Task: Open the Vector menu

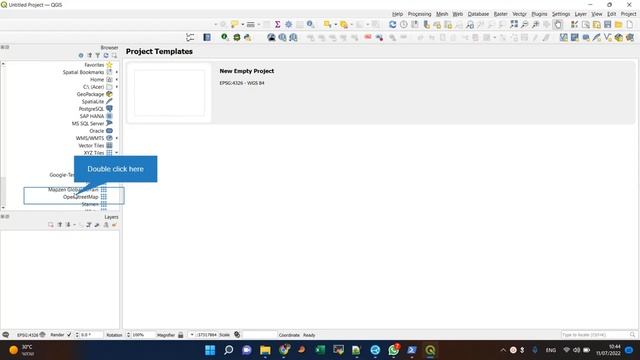Action: click(519, 14)
